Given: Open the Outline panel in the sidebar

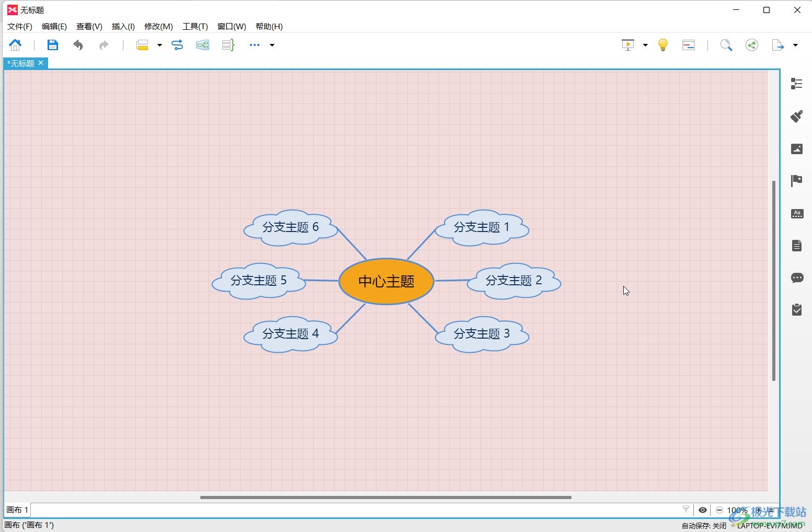Looking at the screenshot, I should pos(797,84).
